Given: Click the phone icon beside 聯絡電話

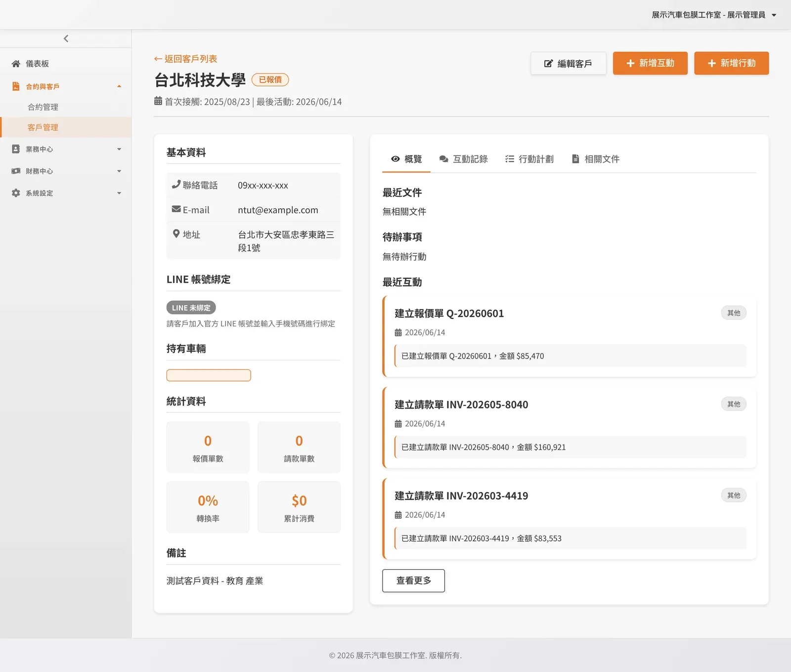Looking at the screenshot, I should [x=176, y=184].
